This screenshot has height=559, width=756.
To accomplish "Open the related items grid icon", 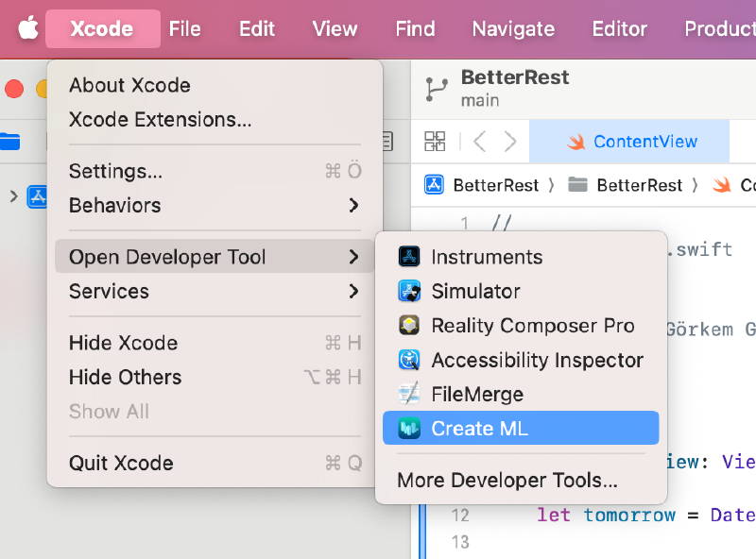I will [x=435, y=142].
